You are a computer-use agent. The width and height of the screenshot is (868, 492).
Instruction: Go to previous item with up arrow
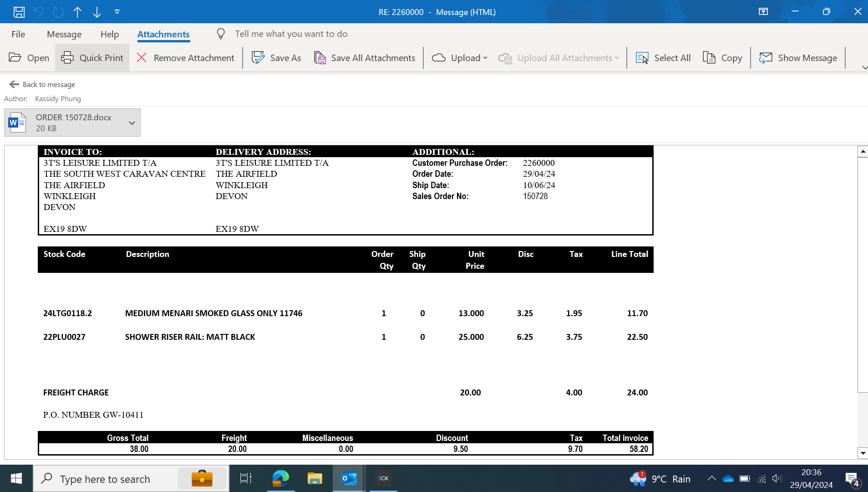(77, 12)
